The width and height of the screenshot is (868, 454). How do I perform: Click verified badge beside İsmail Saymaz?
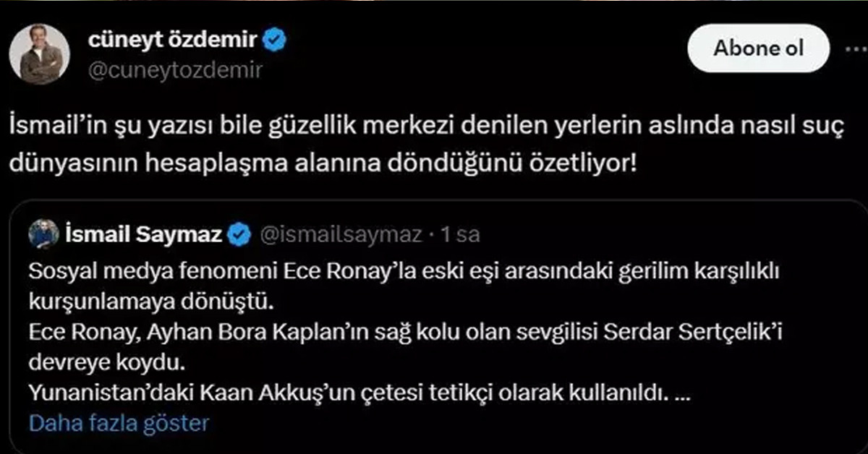click(240, 234)
